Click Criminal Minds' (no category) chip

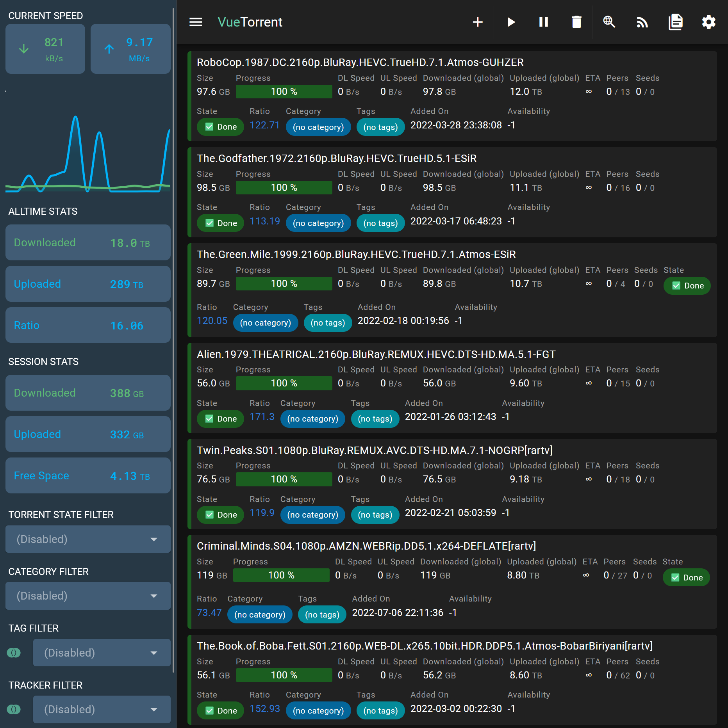pos(260,615)
